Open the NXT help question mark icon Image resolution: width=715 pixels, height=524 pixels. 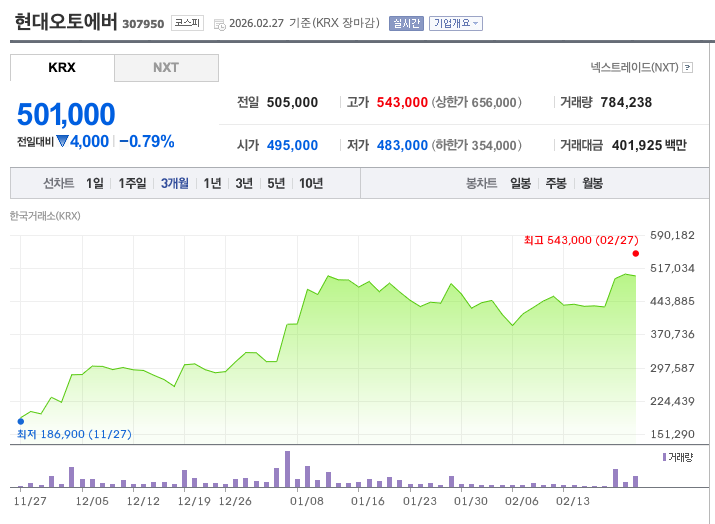(687, 68)
